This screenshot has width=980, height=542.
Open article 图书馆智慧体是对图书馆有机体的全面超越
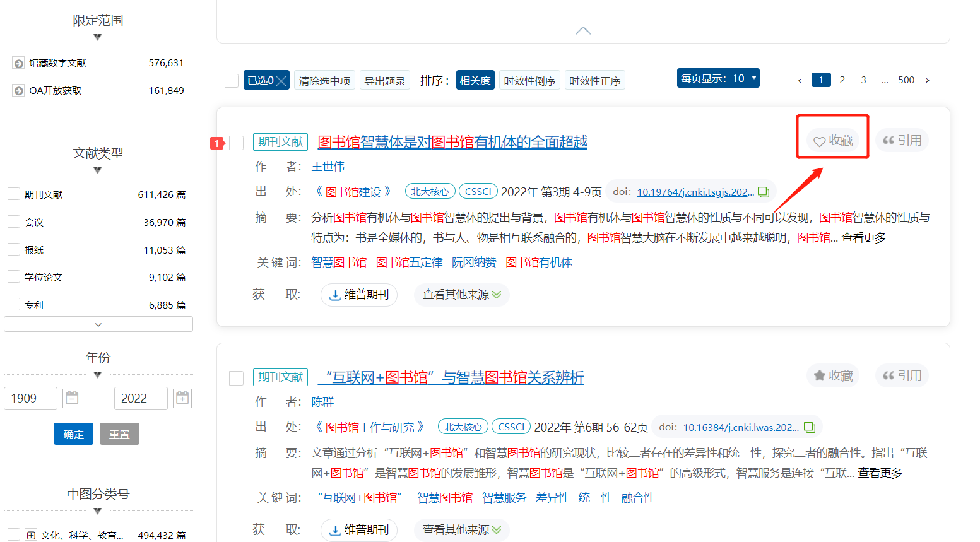point(452,142)
